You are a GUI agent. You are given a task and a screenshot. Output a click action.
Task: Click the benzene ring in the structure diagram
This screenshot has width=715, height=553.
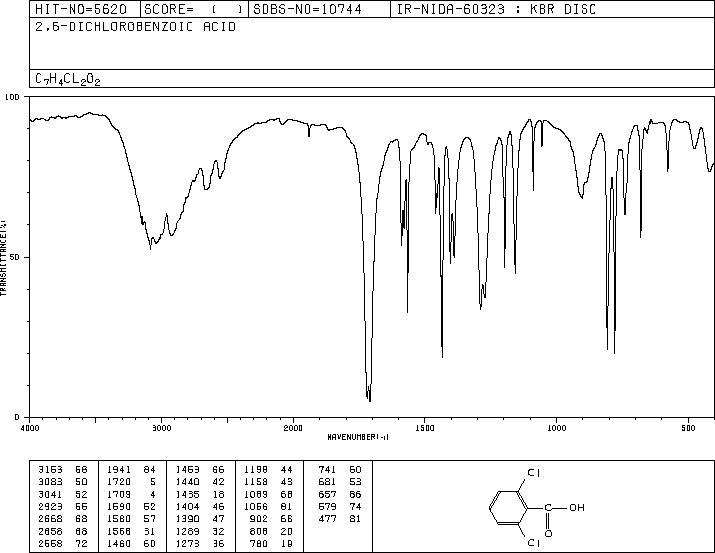[508, 508]
